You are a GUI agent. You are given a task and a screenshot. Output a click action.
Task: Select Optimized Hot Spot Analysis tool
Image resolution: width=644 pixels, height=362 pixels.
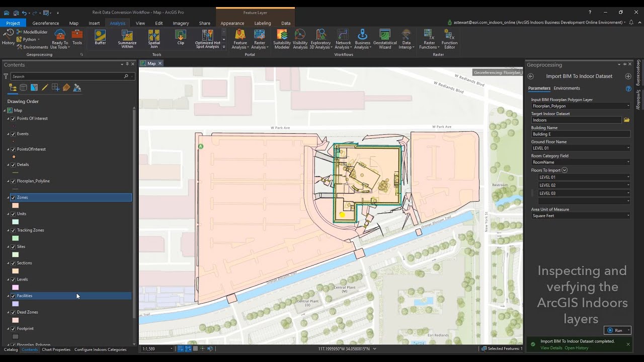tap(208, 39)
